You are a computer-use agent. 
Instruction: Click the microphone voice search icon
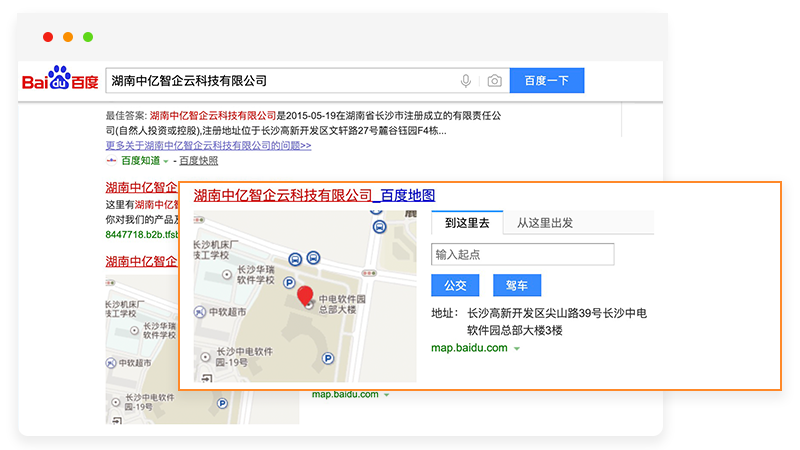click(465, 81)
